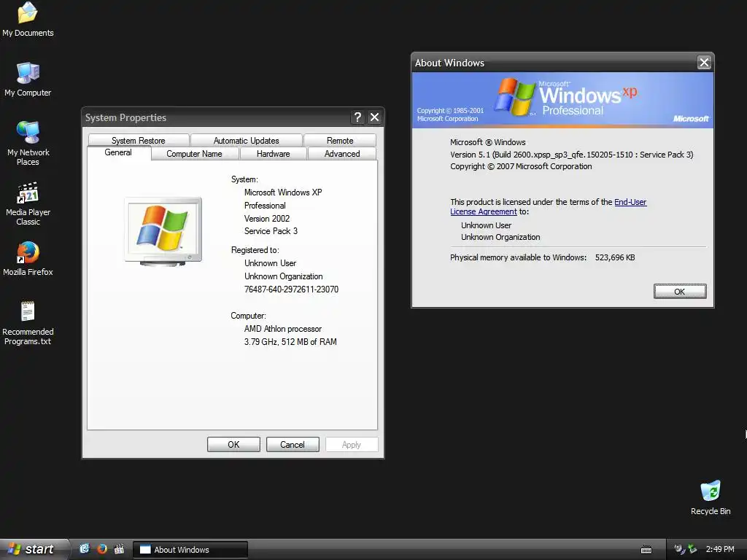
Task: Open the My Documents desktop icon
Action: tap(28, 19)
